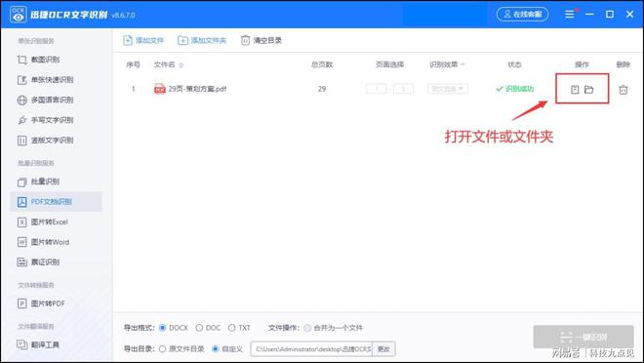This screenshot has width=644, height=363.
Task: Open the 截图识别 screenshot recognition option
Action: click(39, 60)
